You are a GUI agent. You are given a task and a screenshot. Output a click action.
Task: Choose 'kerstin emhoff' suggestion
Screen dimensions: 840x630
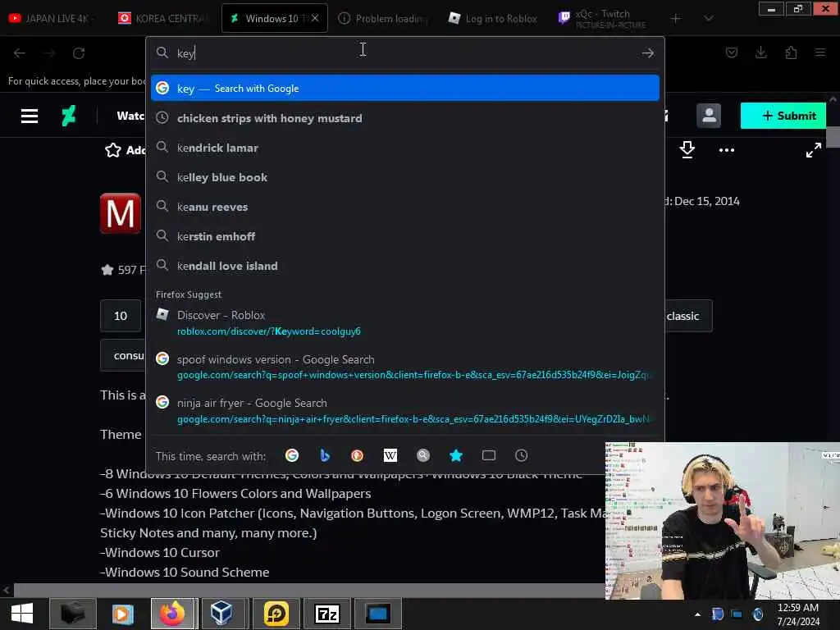tap(405, 235)
